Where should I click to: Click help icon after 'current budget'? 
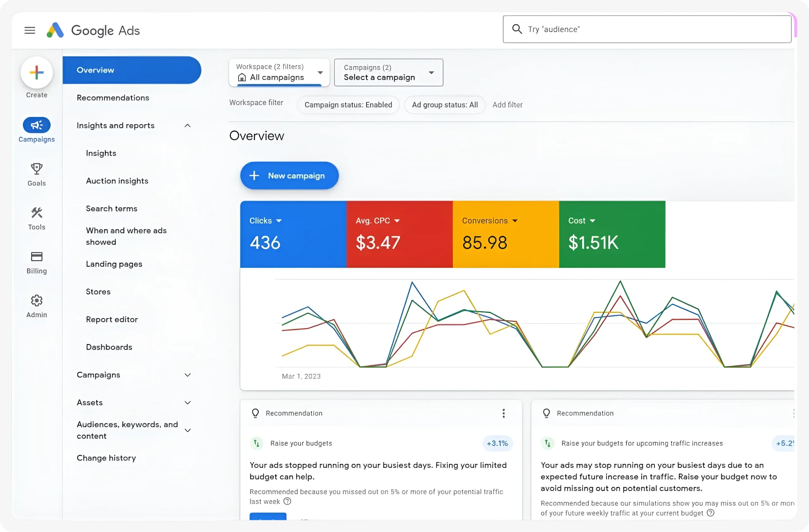[x=710, y=513]
